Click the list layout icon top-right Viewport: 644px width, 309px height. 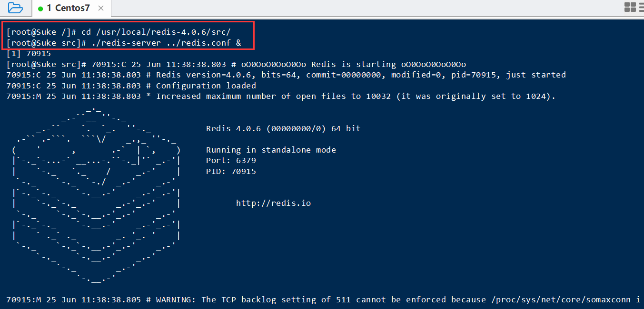(641, 7)
